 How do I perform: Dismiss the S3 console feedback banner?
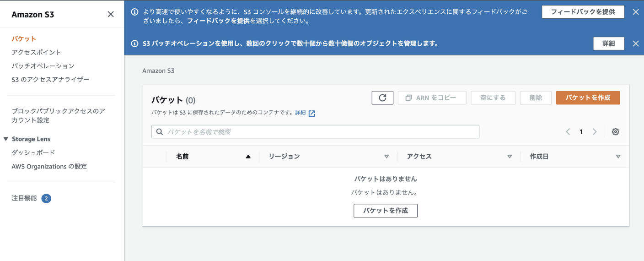[635, 12]
